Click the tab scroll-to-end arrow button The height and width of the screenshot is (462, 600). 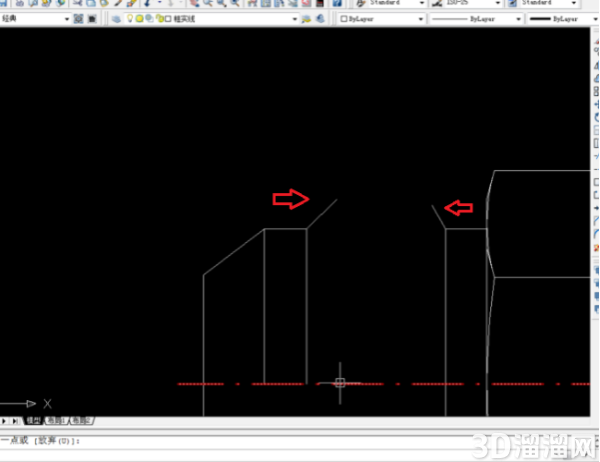15,421
